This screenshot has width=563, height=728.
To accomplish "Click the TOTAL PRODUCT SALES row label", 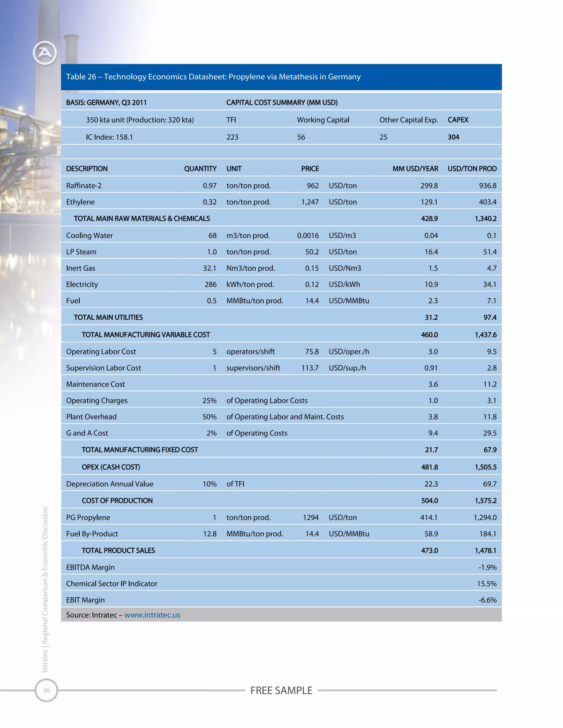I will (118, 550).
